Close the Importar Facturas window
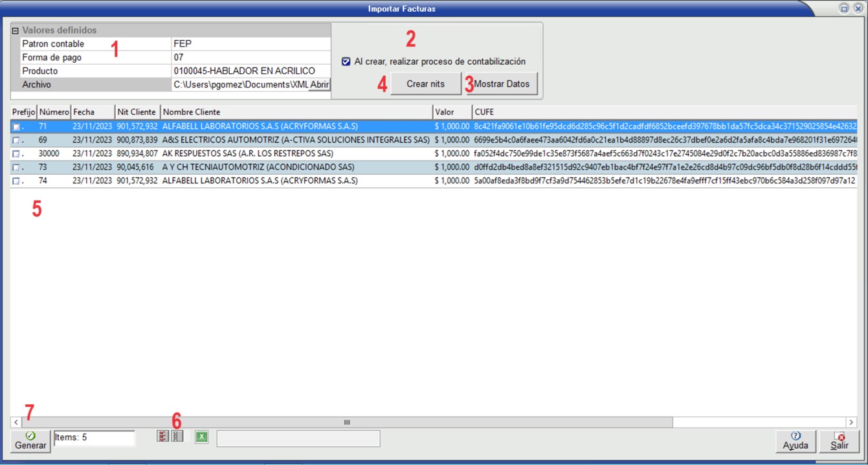This screenshot has width=868, height=465. pos(857,8)
